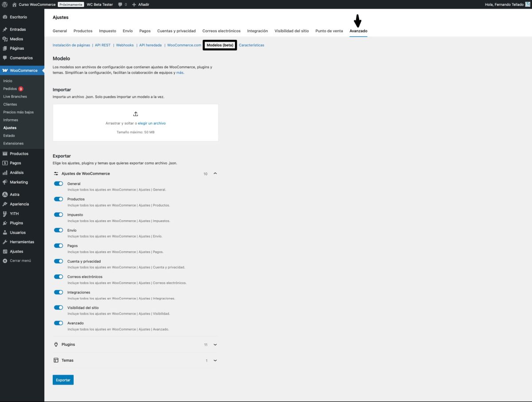The height and width of the screenshot is (402, 532).
Task: Disable the Correos electrónicos toggle
Action: 58,277
